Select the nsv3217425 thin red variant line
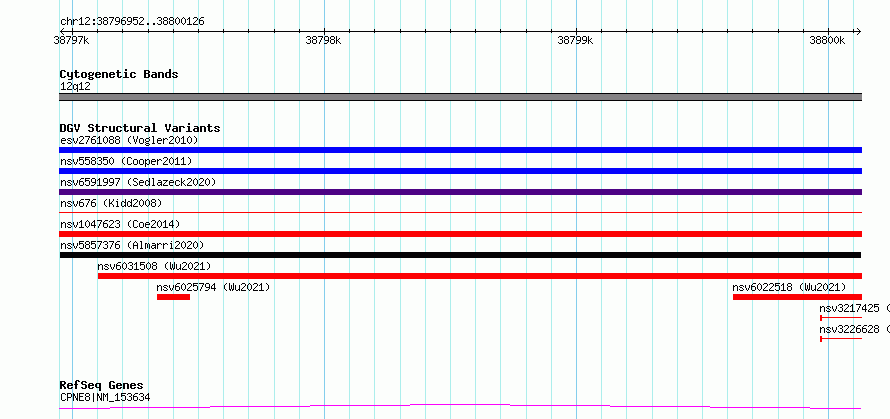Image resolution: width=890 pixels, height=419 pixels. pyautogui.click(x=841, y=318)
